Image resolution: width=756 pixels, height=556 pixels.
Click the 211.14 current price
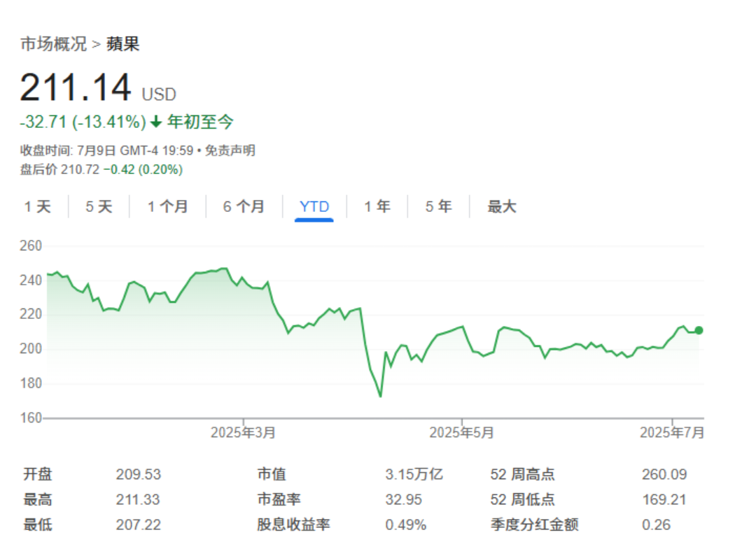pos(76,87)
